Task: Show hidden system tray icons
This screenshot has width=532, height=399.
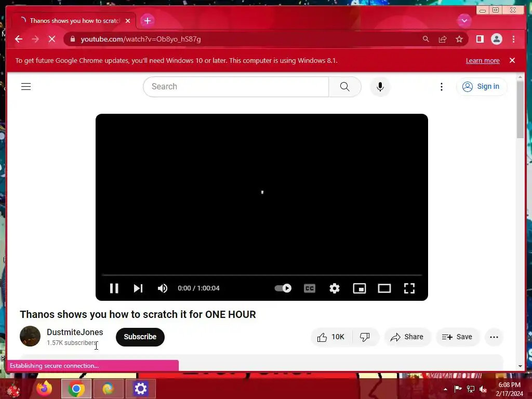Action: click(x=445, y=389)
